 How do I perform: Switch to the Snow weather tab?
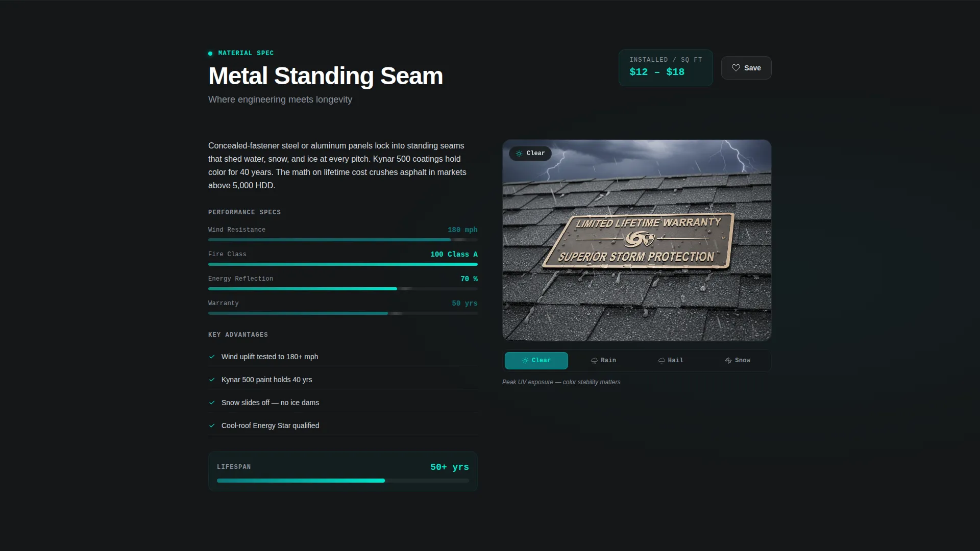click(738, 361)
